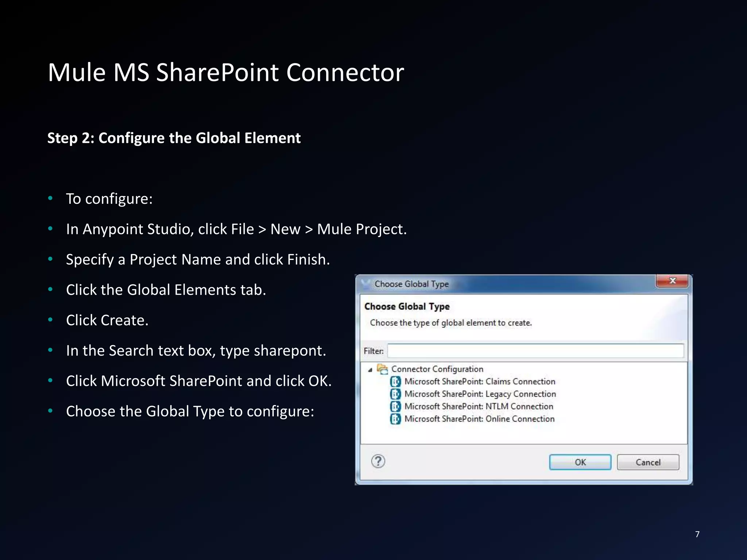This screenshot has height=560, width=747.
Task: Click the slide title Mule MS SharePoint Connector
Action: pos(226,72)
